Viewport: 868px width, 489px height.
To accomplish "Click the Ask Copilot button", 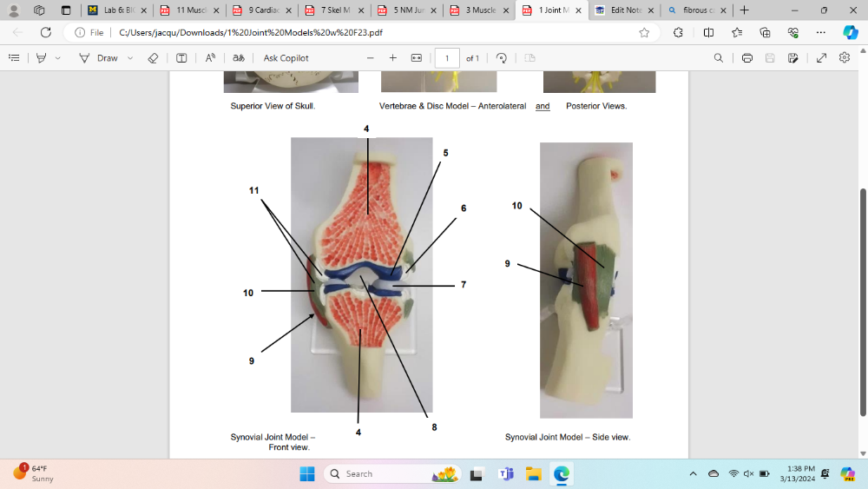I will [x=286, y=58].
